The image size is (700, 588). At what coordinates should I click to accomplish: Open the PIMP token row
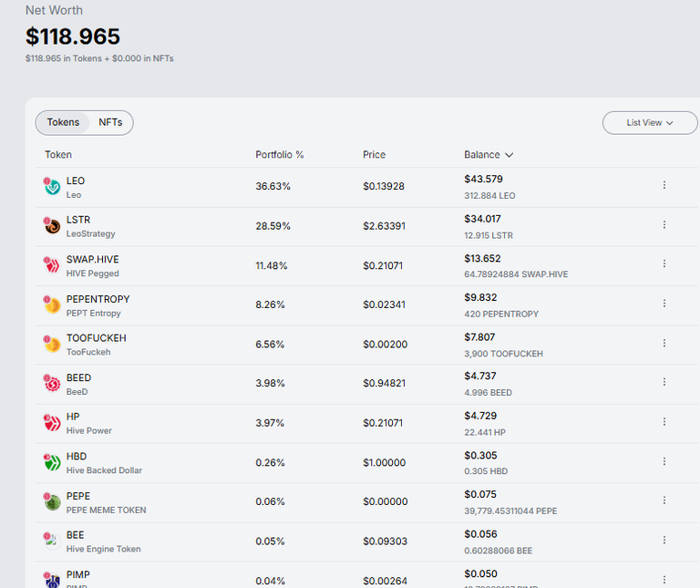tap(366, 576)
